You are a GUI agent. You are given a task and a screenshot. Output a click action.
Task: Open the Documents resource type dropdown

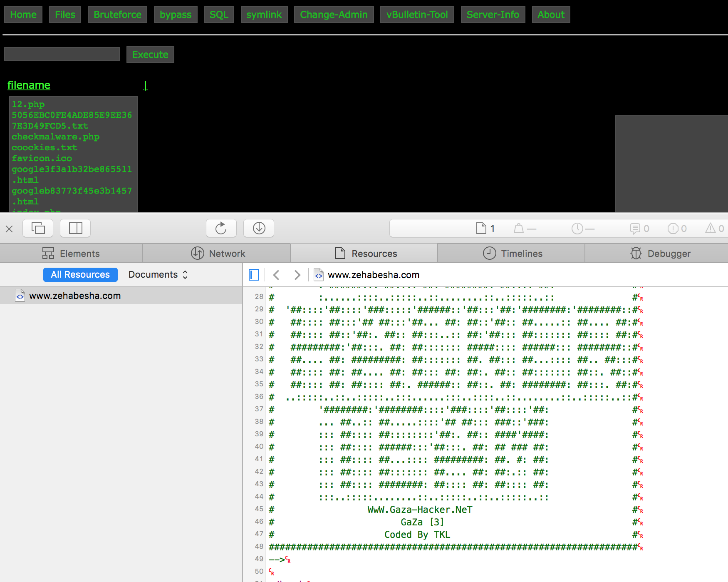[158, 275]
